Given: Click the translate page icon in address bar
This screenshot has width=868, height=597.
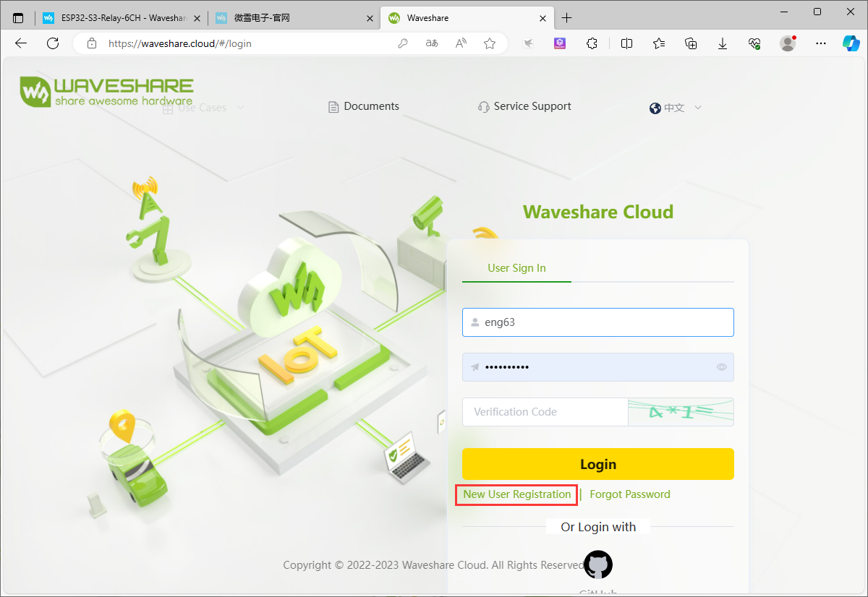Looking at the screenshot, I should (432, 43).
